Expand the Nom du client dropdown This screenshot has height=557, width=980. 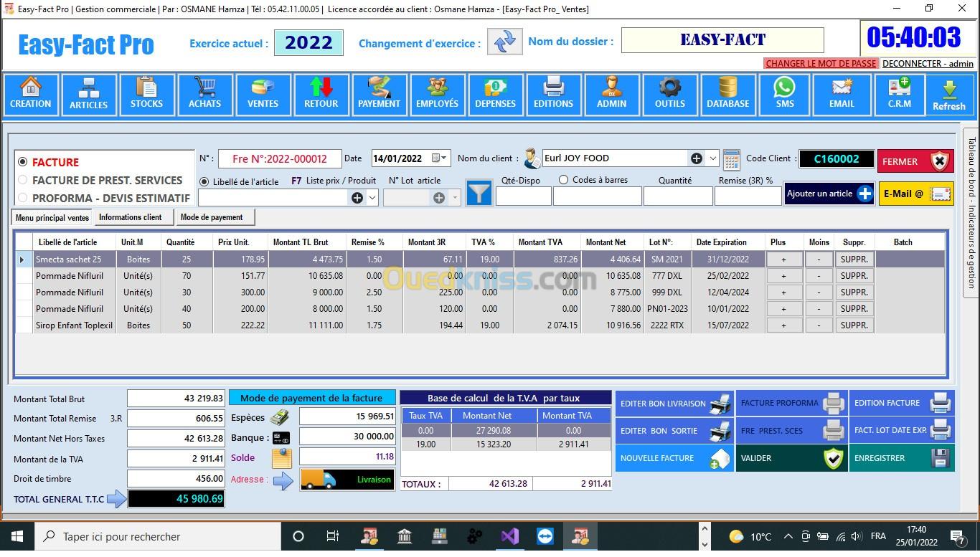coord(712,158)
